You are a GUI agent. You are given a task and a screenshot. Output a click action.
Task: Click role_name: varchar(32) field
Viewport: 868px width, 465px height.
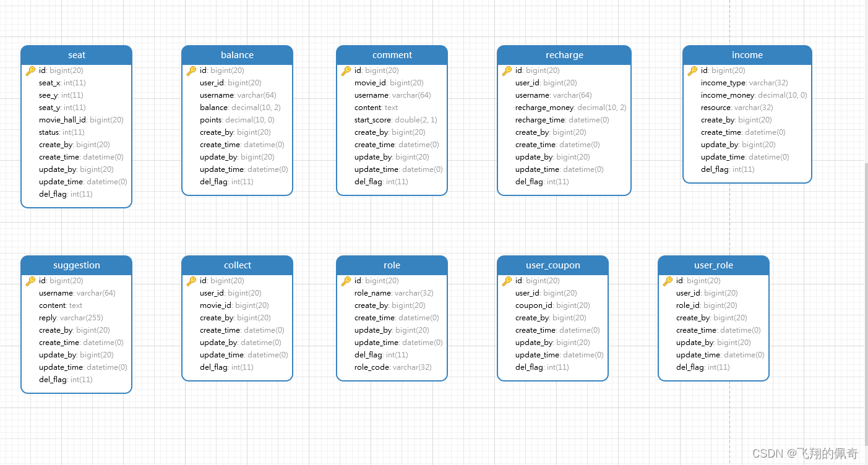(x=394, y=293)
